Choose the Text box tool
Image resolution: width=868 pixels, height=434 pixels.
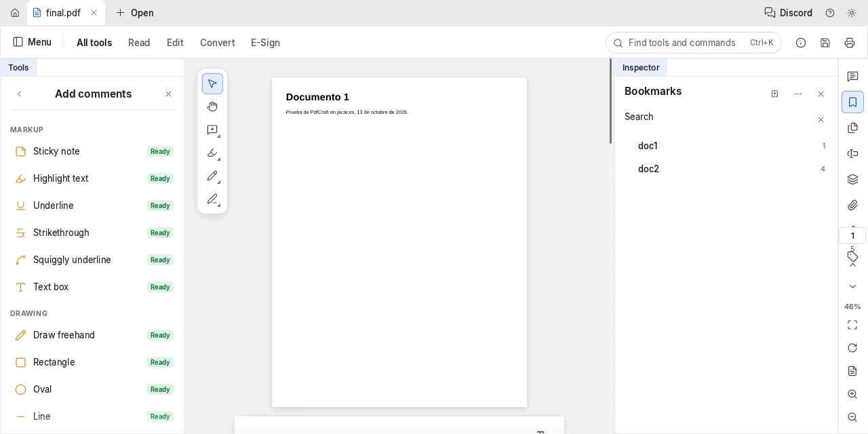point(93,287)
